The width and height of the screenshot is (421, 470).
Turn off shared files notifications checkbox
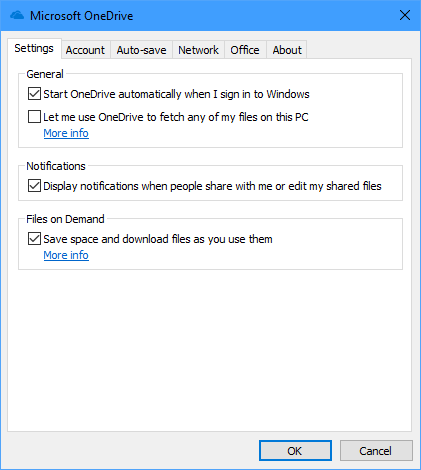[34, 186]
